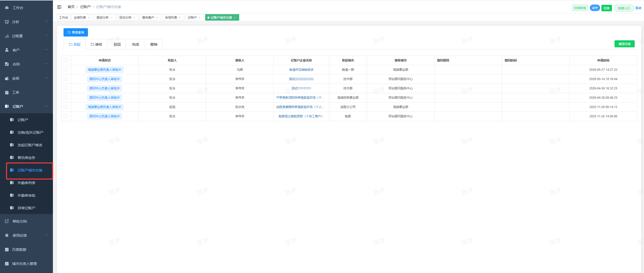Click the 过程量 sidebar icon
Screen dimensions: 644x273
pyautogui.click(x=7, y=36)
